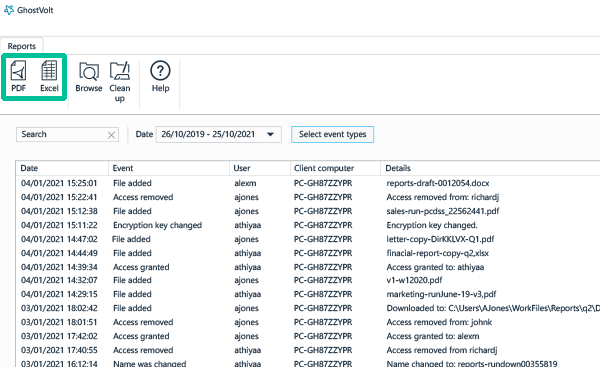The width and height of the screenshot is (600, 367).
Task: Click finacial-report-copy-q2.xlsx entry
Action: click(437, 253)
